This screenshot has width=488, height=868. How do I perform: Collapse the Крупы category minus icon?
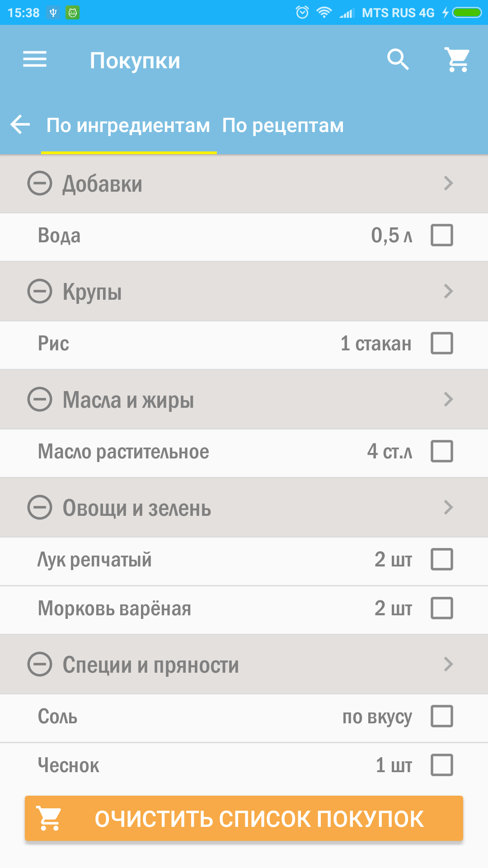point(40,291)
